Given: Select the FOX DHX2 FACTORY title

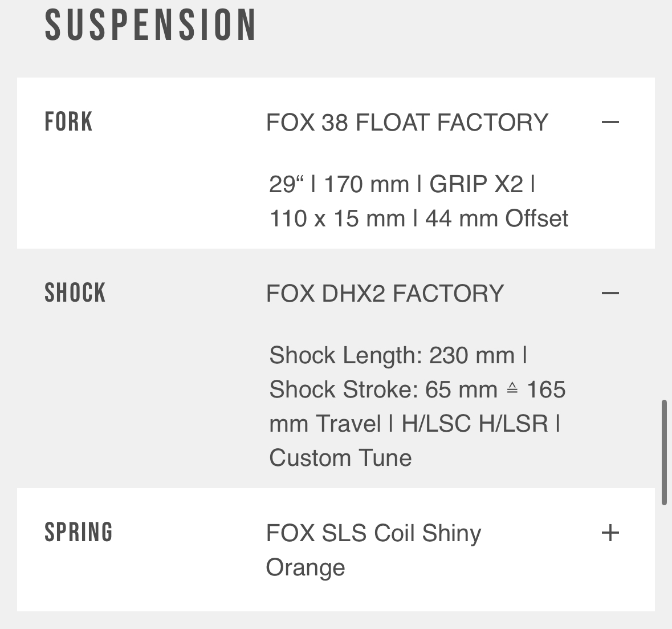Looking at the screenshot, I should tap(385, 294).
